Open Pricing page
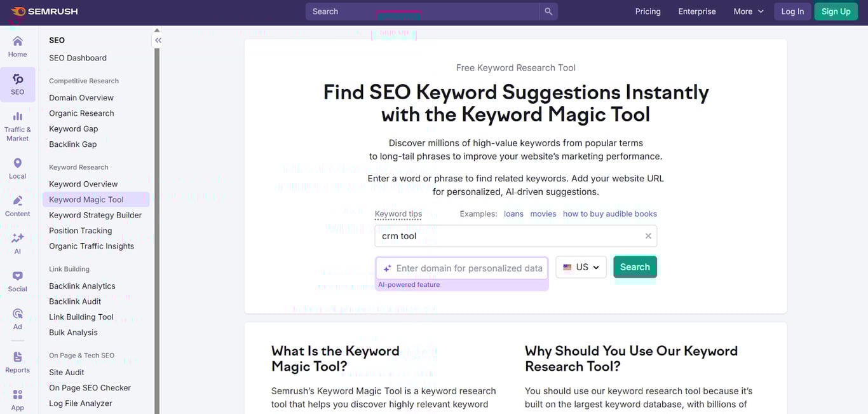868x414 pixels. 648,11
